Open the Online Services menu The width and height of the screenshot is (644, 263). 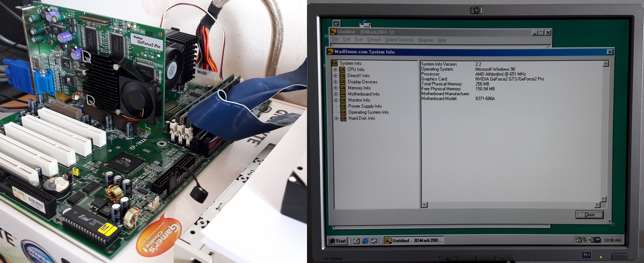399,40
